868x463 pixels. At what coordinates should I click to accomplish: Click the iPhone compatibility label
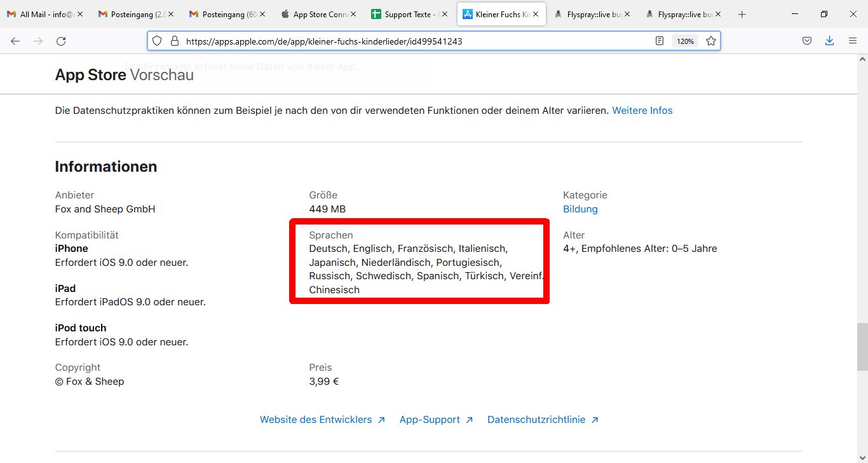(x=72, y=249)
